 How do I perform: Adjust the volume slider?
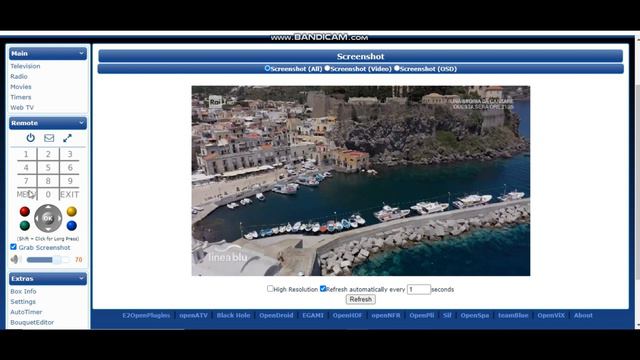click(x=48, y=260)
